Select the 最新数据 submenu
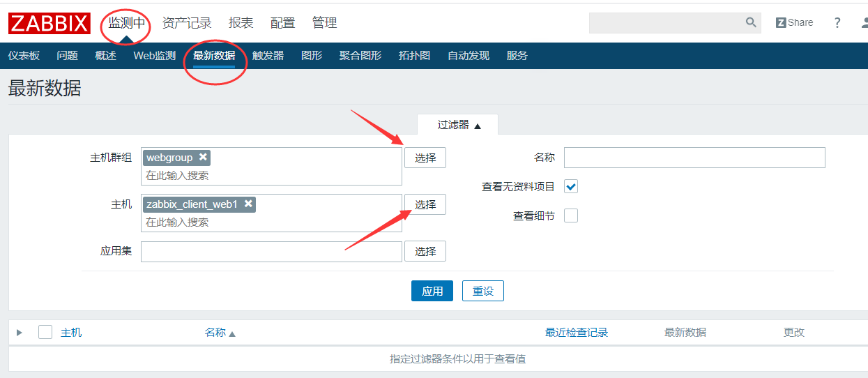Screen dimensions: 868x378 (x=214, y=56)
